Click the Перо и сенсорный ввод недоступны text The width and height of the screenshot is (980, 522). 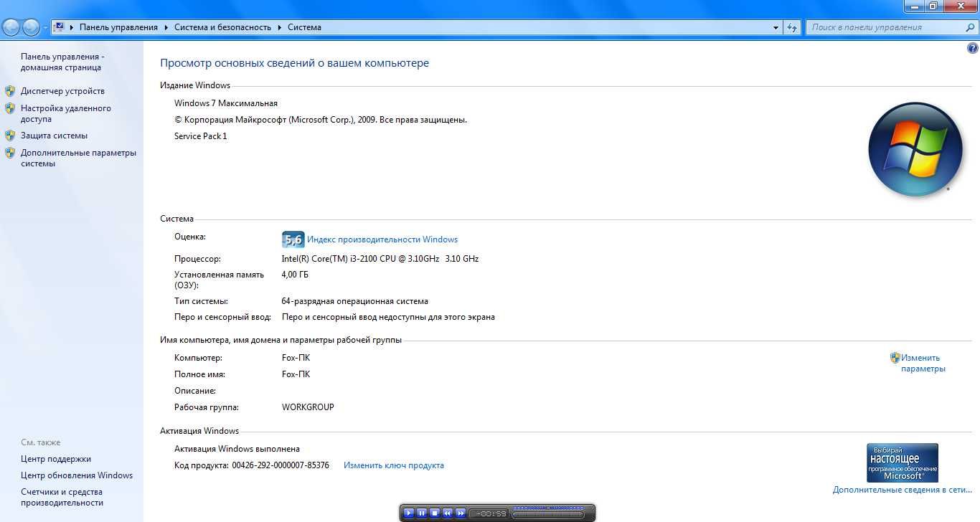[x=388, y=317]
